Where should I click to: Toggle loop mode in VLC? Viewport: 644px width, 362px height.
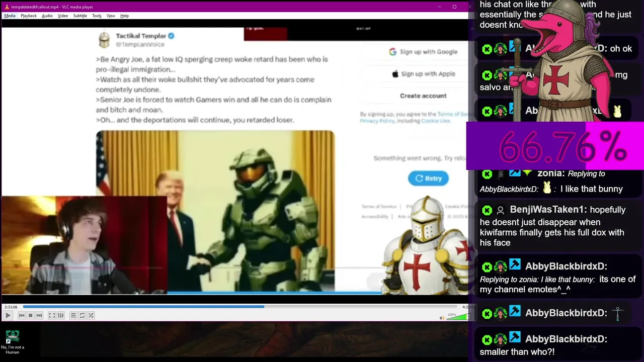coord(82,315)
